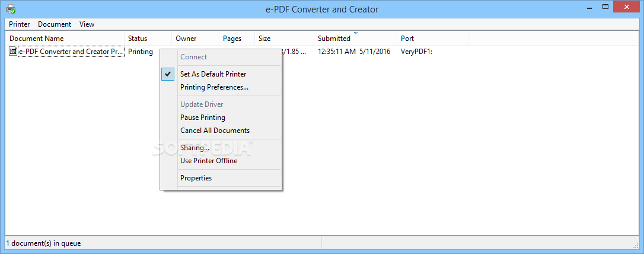Sort by Status column header
Image resolution: width=644 pixels, height=254 pixels.
148,39
